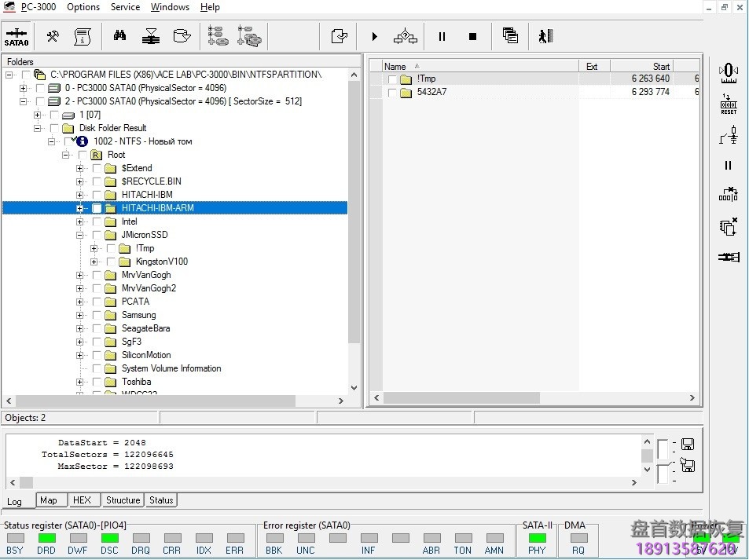Pause execution using the pause toolbar icon
This screenshot has width=749, height=560.
coord(442,35)
